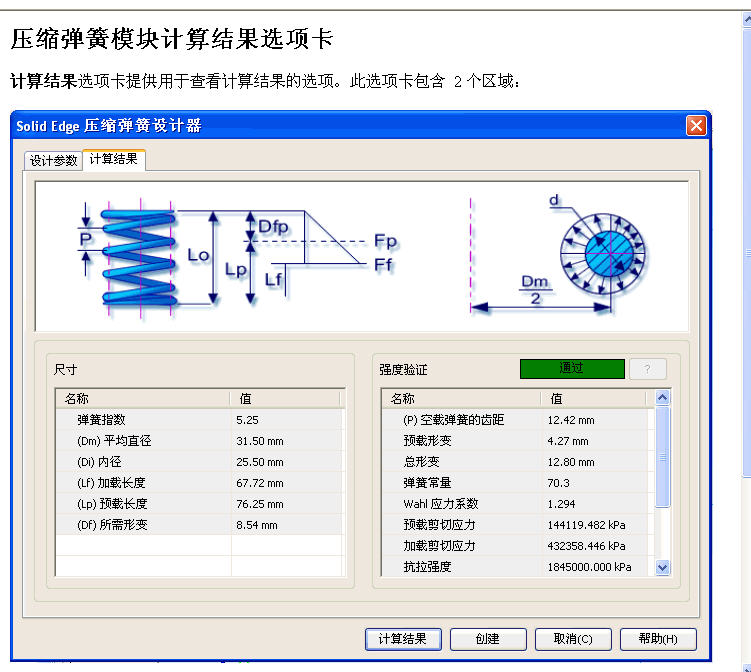Click the strength table scrollbar thumb
This screenshot has width=751, height=672.
click(x=662, y=456)
